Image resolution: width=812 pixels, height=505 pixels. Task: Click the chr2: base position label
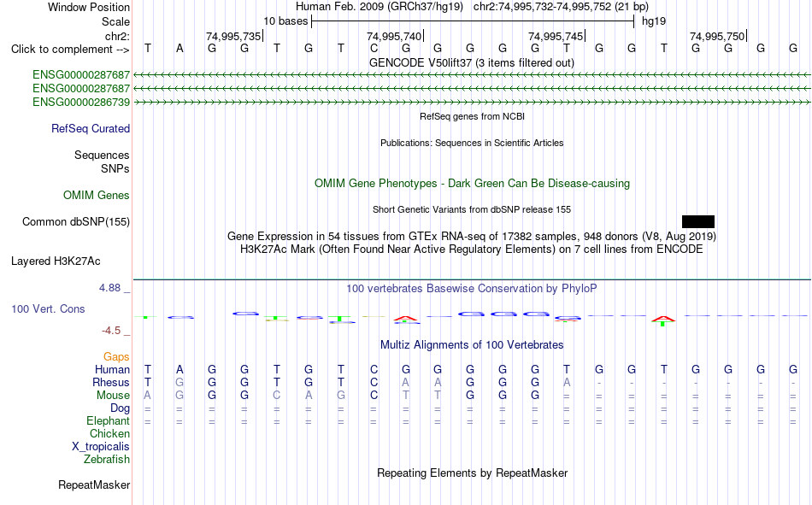pos(117,36)
